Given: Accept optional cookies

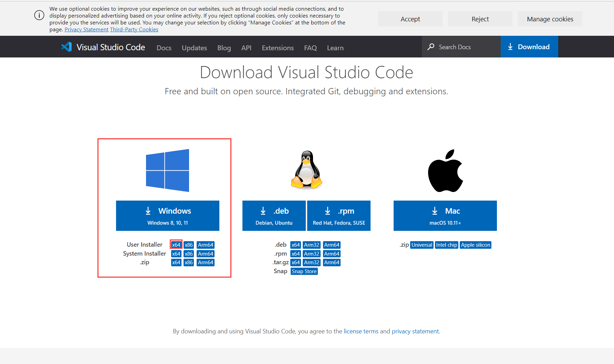Looking at the screenshot, I should click(x=410, y=19).
